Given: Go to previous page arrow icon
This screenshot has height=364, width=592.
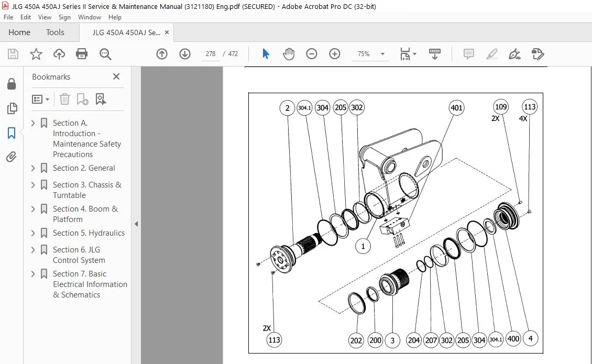Looking at the screenshot, I should (x=161, y=54).
